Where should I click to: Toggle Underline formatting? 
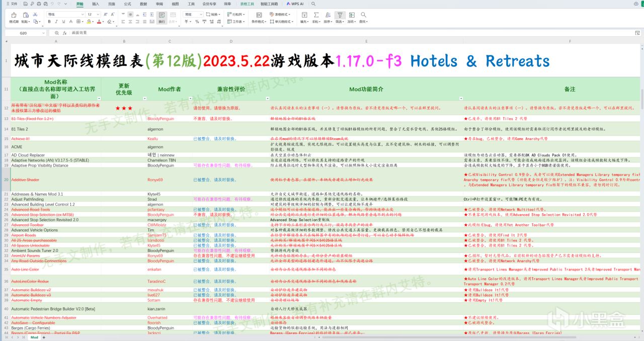[x=63, y=22]
